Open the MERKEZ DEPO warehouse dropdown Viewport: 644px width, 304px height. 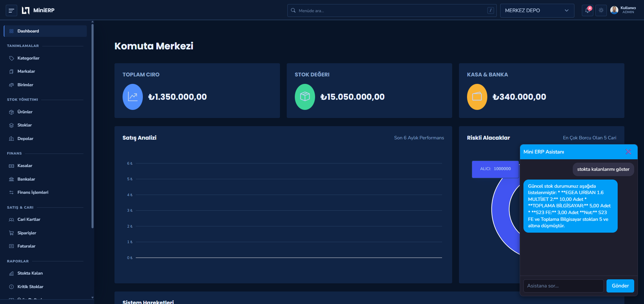(x=537, y=10)
